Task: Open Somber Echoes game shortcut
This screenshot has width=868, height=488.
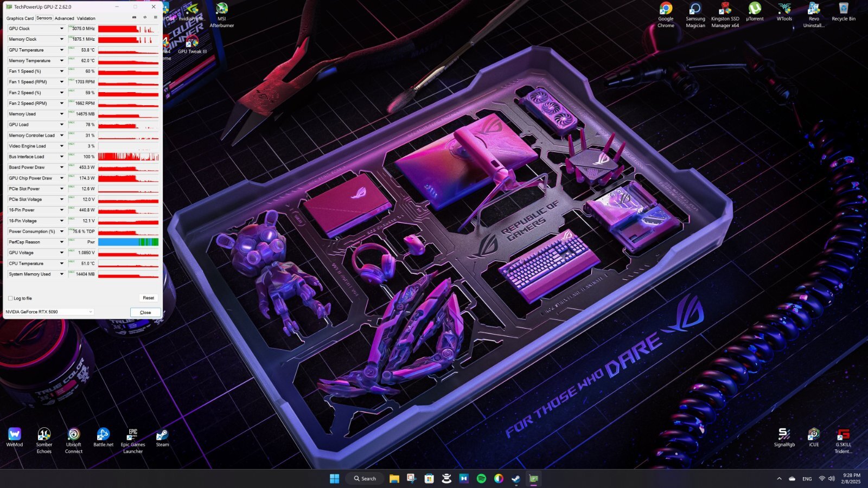Action: tap(44, 441)
